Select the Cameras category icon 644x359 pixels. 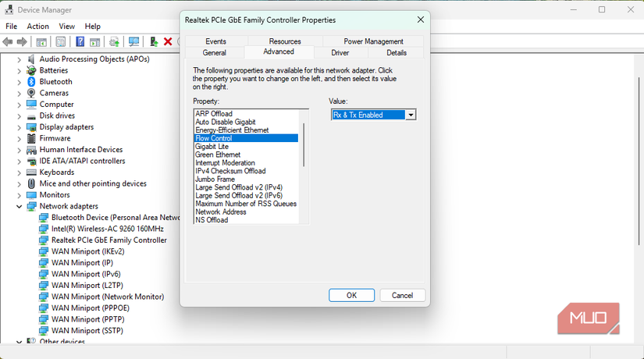pyautogui.click(x=31, y=93)
